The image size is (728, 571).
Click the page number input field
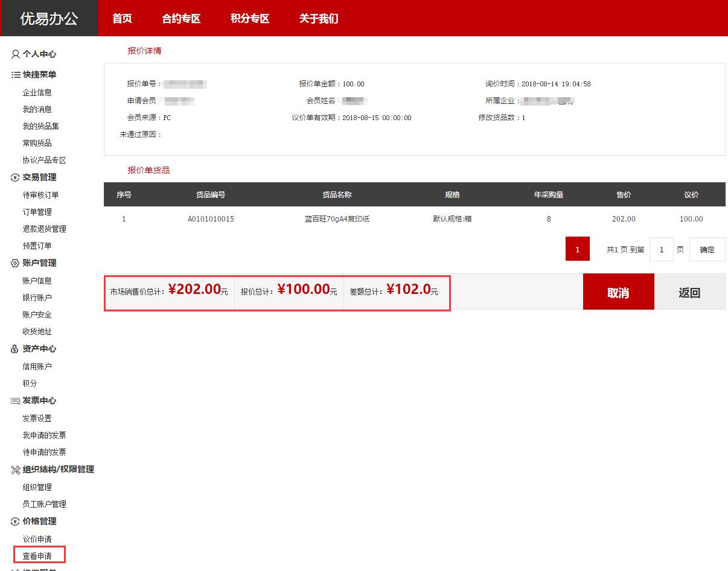661,250
